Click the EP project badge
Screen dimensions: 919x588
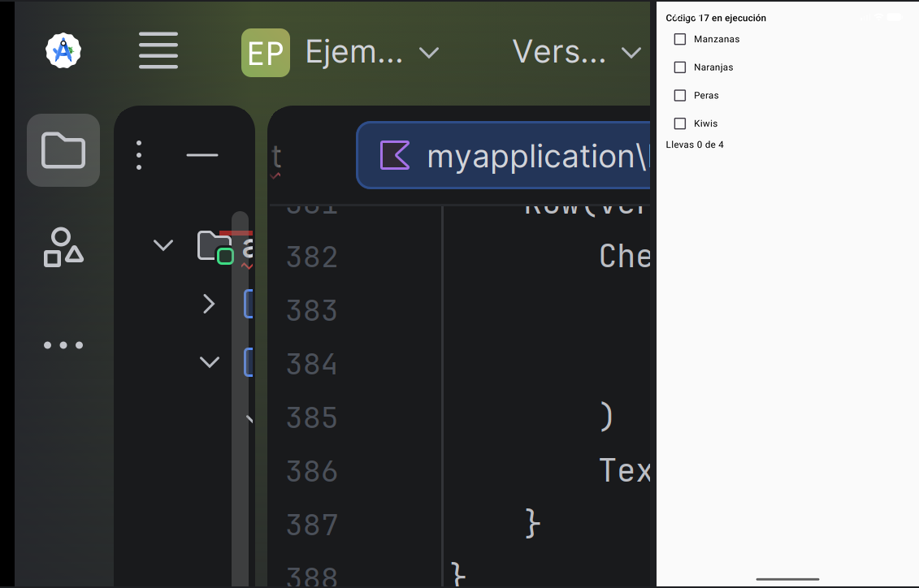pyautogui.click(x=266, y=53)
